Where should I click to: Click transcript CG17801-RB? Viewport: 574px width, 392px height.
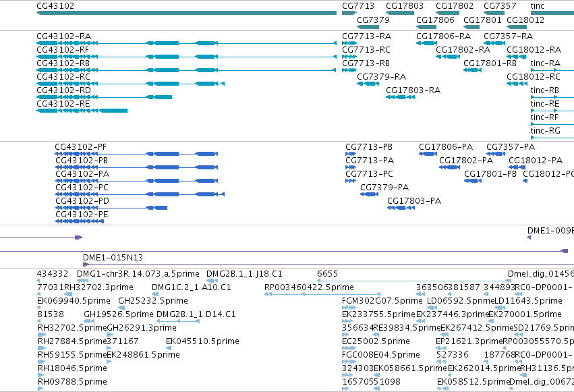tap(472, 70)
